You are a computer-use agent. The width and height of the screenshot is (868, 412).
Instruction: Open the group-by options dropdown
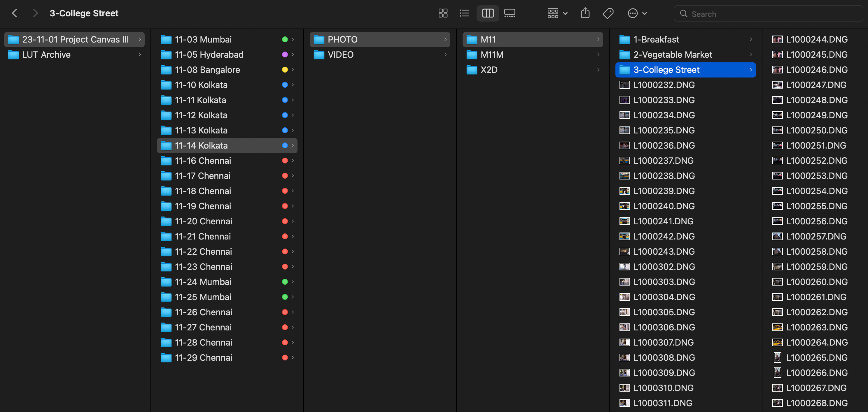[557, 13]
